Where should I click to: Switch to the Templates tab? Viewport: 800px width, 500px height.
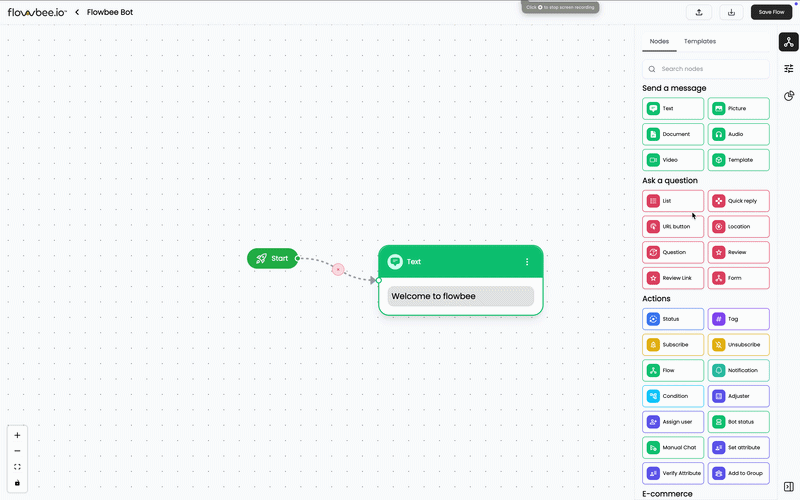(699, 41)
